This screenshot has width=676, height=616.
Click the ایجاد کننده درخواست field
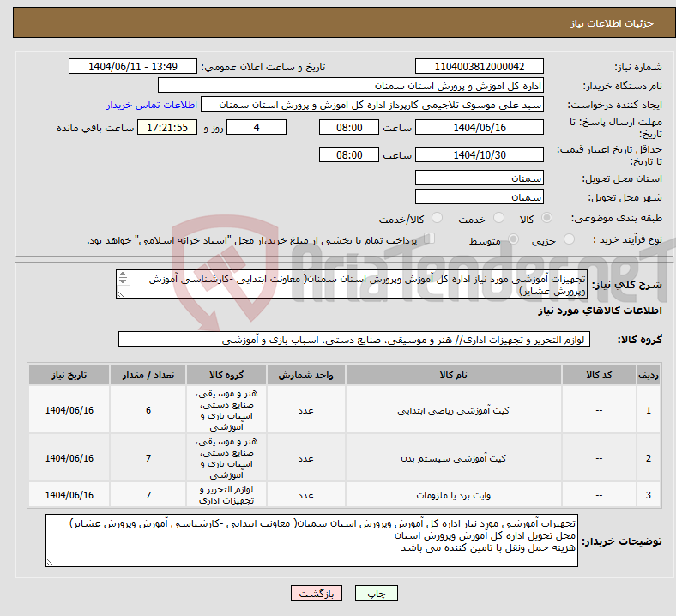point(372,105)
